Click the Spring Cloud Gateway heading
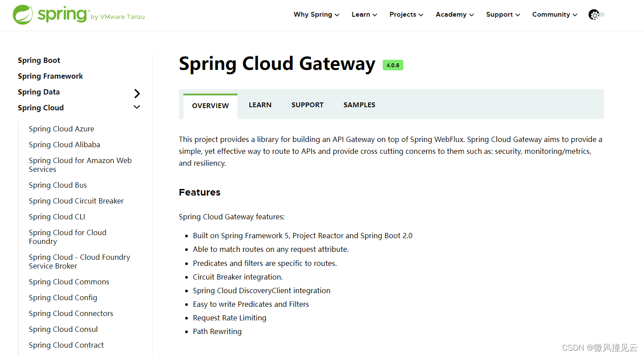Image resolution: width=644 pixels, height=356 pixels. 277,64
